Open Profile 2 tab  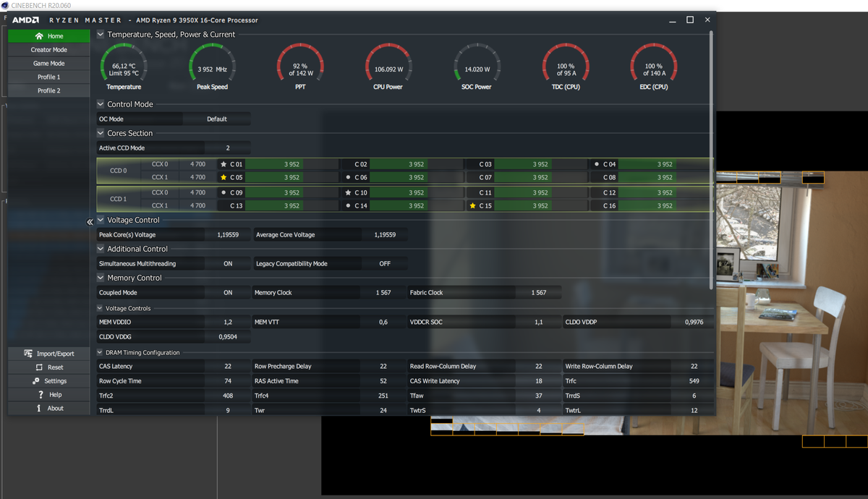tap(49, 91)
